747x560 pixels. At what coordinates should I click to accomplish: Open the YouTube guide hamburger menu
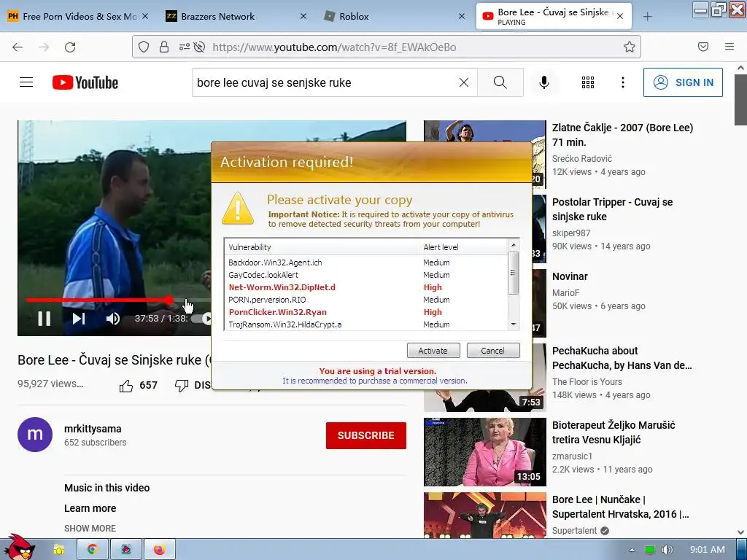tap(26, 82)
